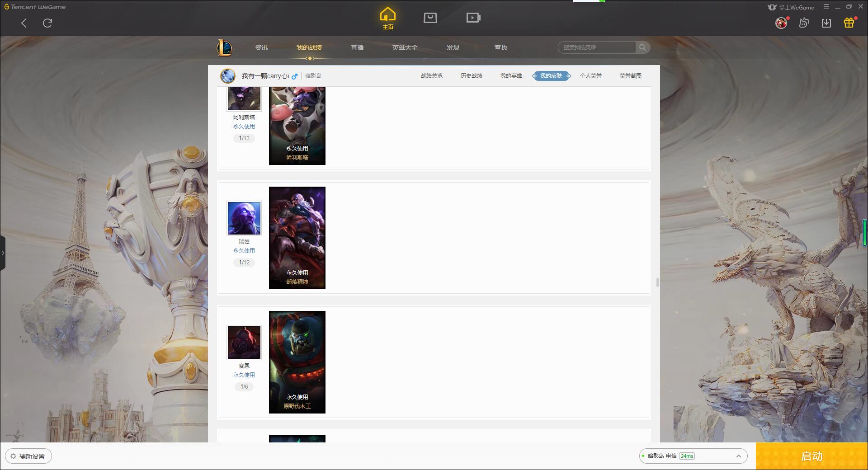
Task: Click the summoner name 我有一颗carry心i
Action: click(265, 76)
